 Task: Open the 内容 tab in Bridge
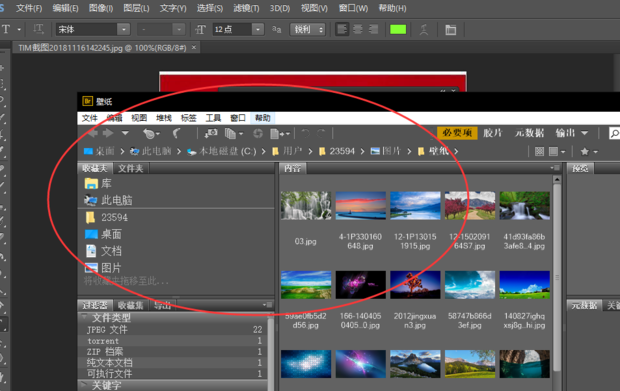(x=293, y=168)
